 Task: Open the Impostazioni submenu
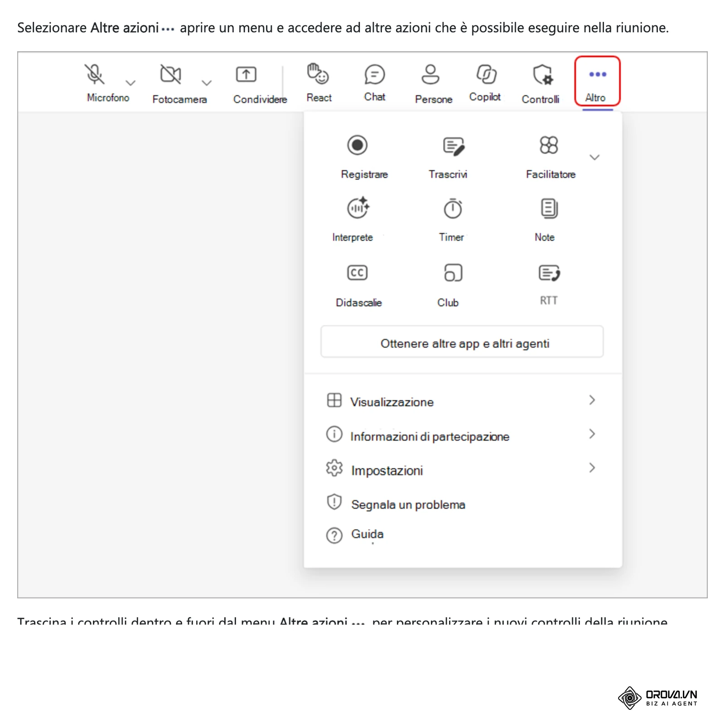click(x=462, y=469)
